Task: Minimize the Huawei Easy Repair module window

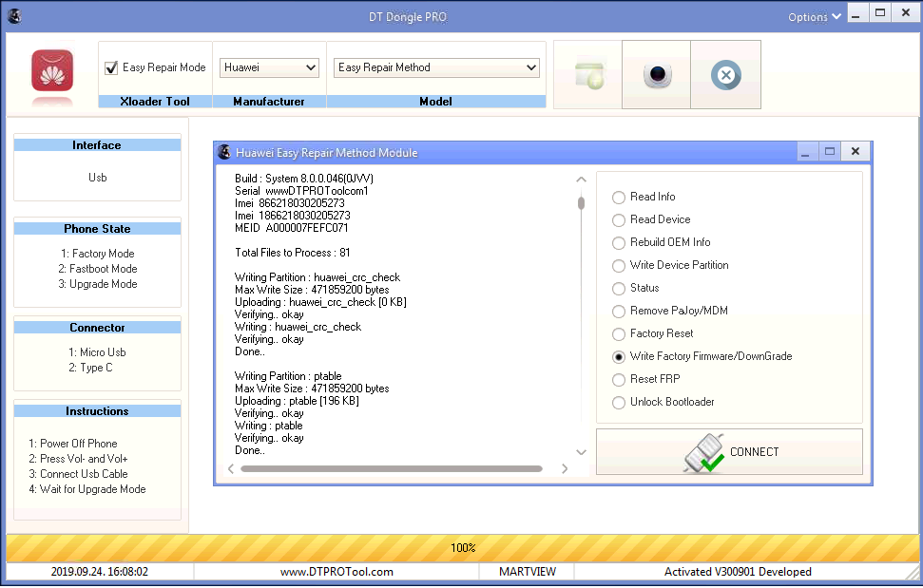Action: [x=805, y=152]
